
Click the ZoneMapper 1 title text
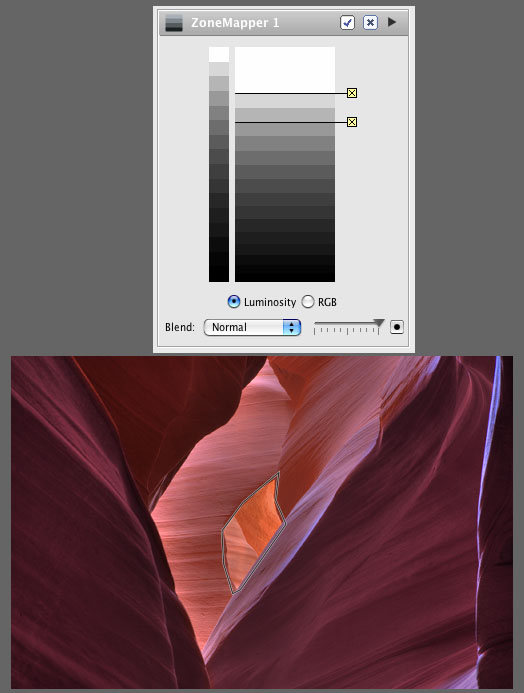[235, 23]
